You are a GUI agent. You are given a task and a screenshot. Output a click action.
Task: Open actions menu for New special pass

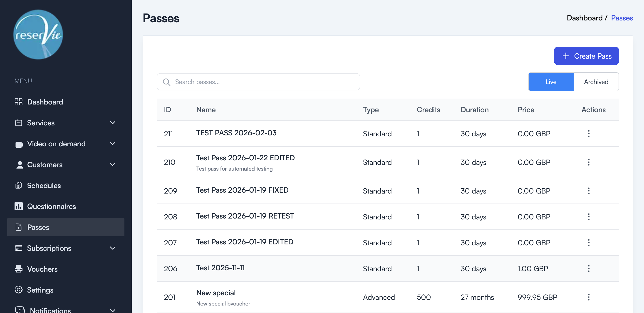589,297
